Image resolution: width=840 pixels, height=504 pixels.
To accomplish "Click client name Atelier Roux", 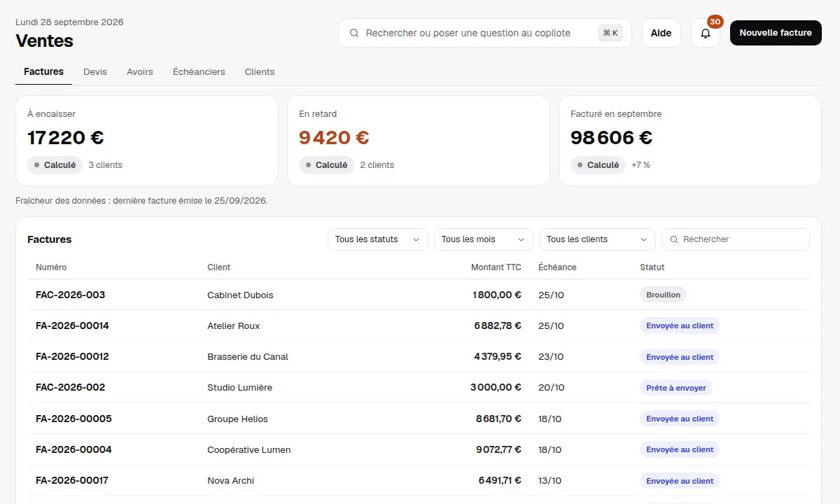I will [x=234, y=325].
